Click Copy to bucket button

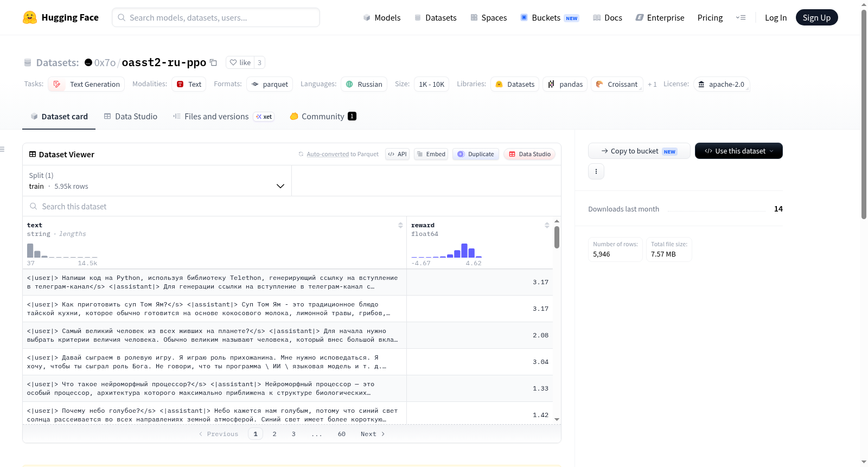point(639,151)
